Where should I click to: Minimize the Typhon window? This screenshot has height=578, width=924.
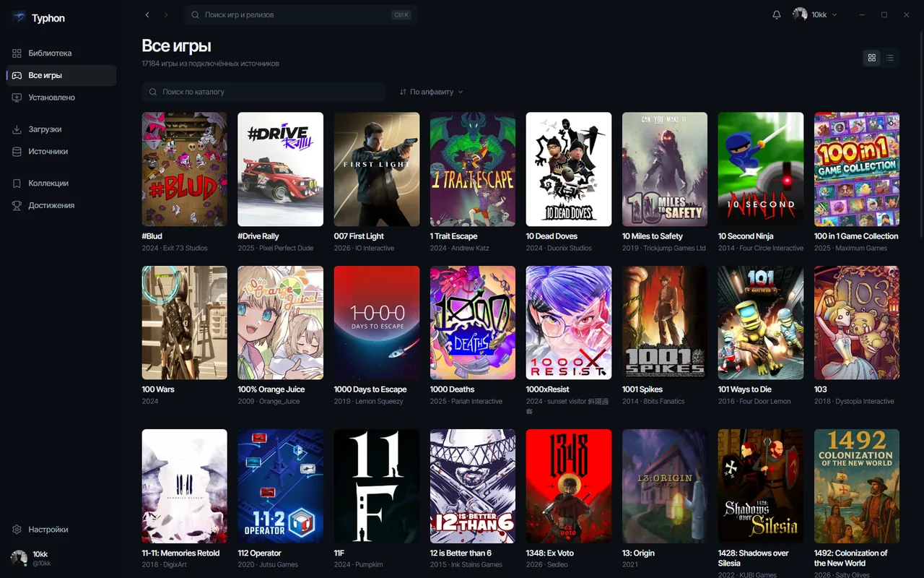point(862,14)
